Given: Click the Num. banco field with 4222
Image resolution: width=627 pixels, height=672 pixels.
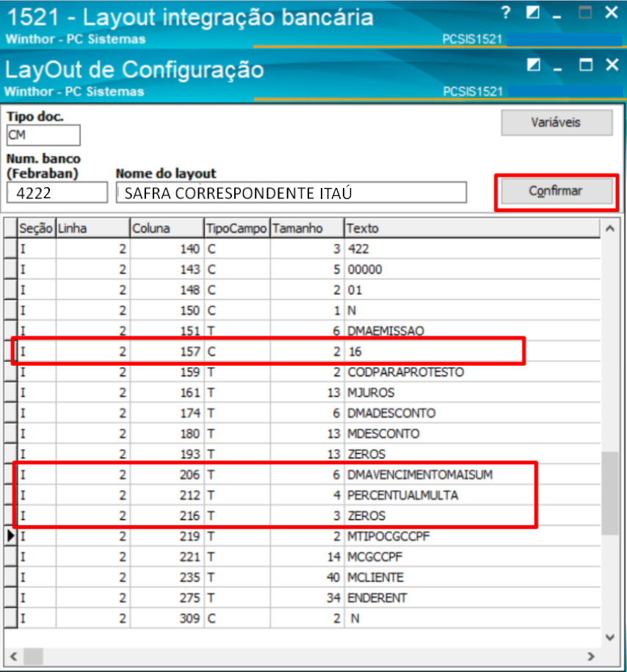Looking at the screenshot, I should (57, 193).
